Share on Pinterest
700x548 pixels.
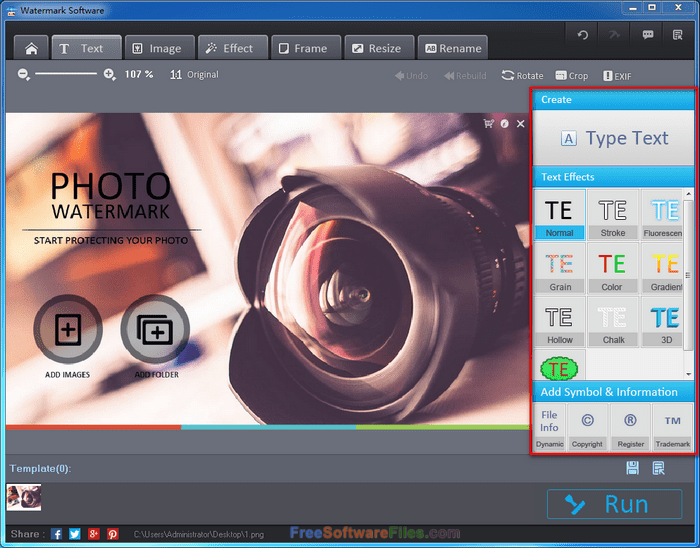pyautogui.click(x=112, y=534)
